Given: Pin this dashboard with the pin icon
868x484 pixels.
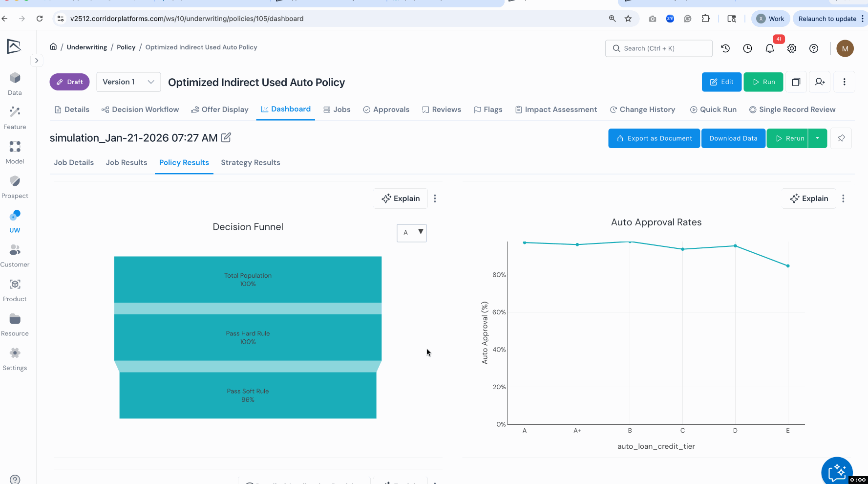Looking at the screenshot, I should pos(841,138).
